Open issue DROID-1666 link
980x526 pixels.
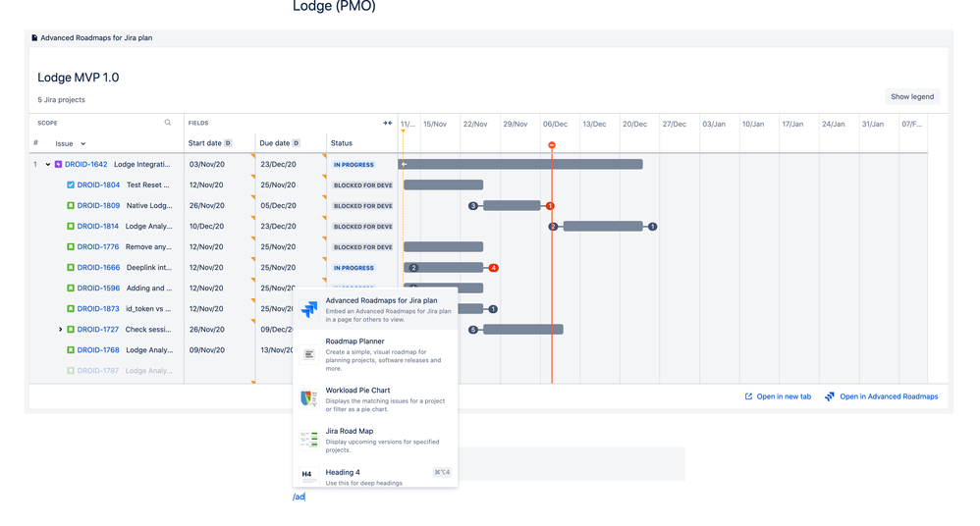coord(98,267)
